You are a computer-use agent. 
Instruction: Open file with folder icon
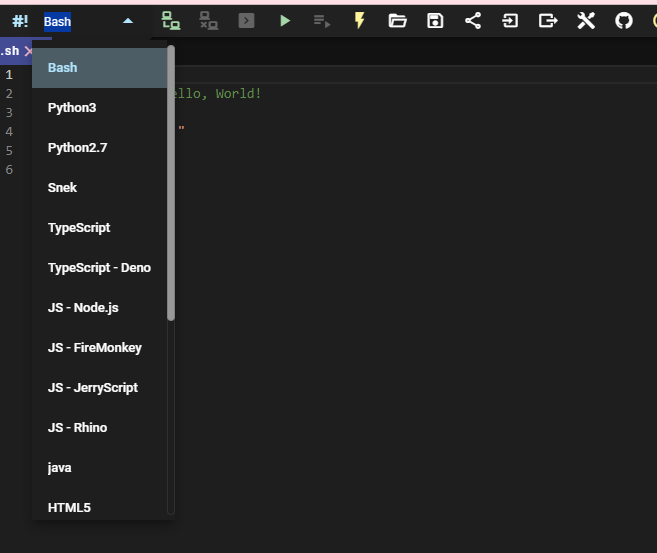click(x=397, y=21)
